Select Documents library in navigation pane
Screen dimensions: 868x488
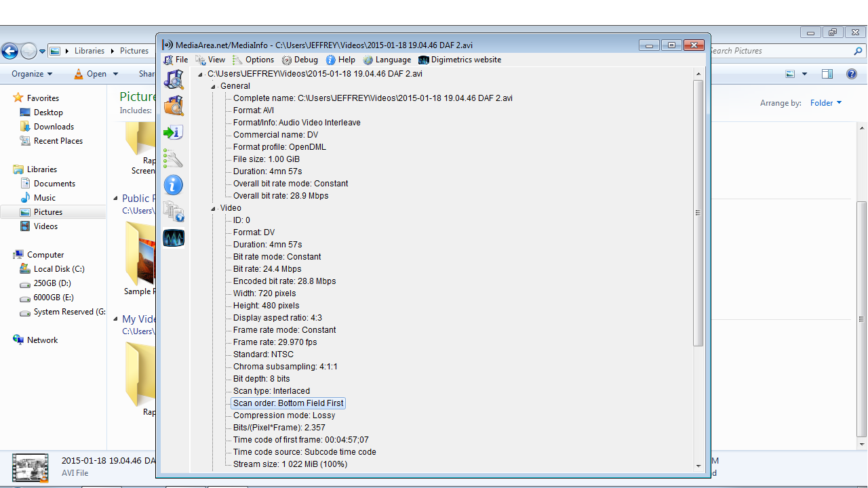click(x=54, y=184)
